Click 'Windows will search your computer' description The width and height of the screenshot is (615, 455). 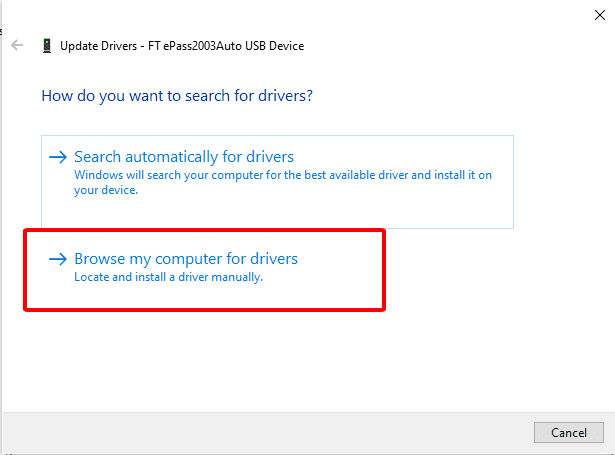[x=283, y=182]
